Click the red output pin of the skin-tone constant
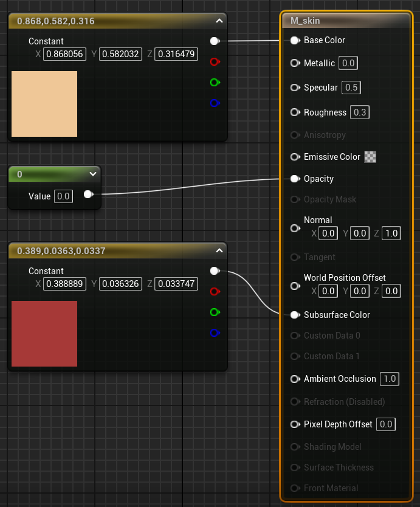 [x=214, y=62]
